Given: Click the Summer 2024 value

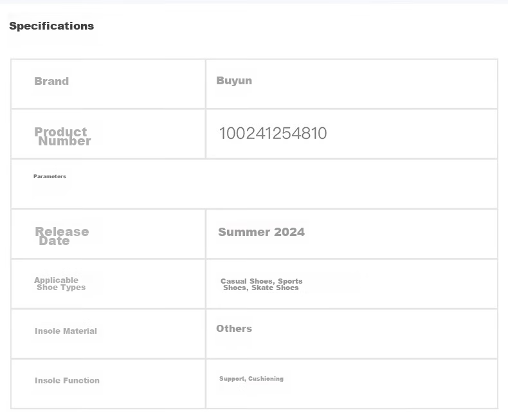Looking at the screenshot, I should [x=261, y=232].
